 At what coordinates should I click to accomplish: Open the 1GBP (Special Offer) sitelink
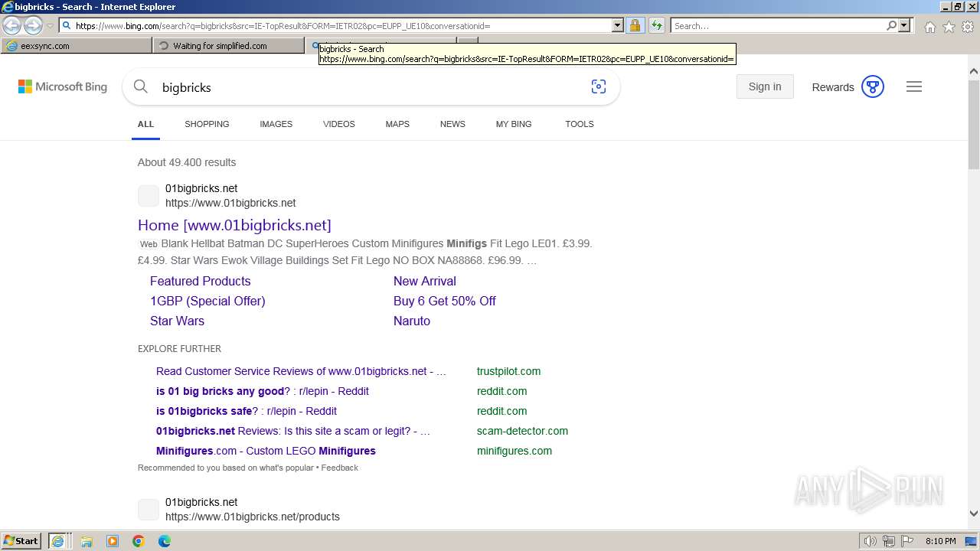coord(207,301)
